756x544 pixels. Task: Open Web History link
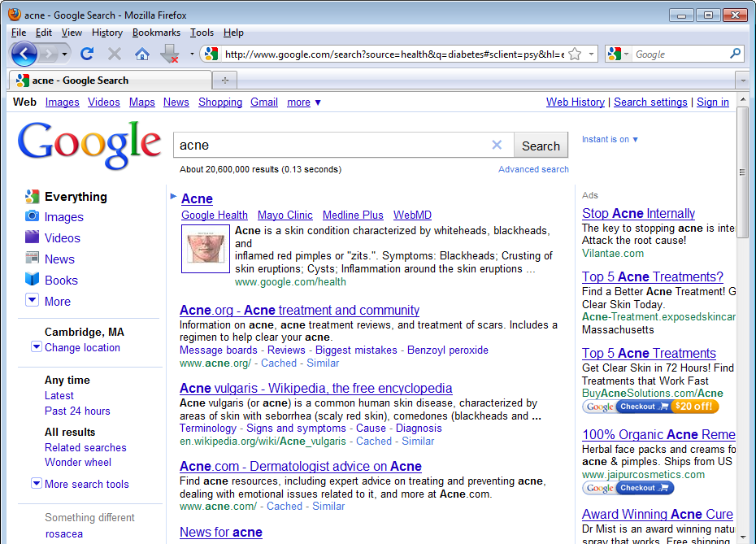point(576,102)
